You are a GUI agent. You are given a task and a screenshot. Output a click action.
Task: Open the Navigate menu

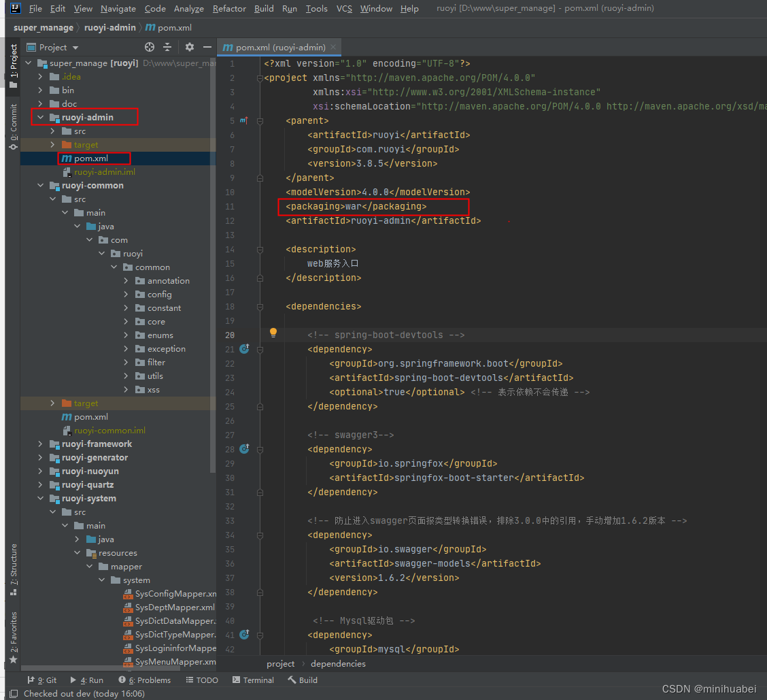pyautogui.click(x=118, y=8)
